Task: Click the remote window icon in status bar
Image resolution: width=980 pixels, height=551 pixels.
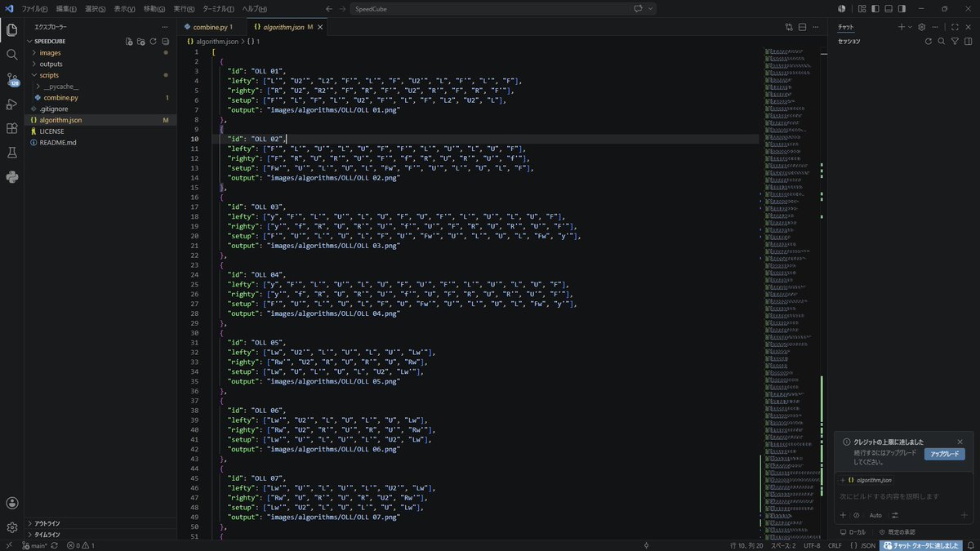Action: click(8, 545)
